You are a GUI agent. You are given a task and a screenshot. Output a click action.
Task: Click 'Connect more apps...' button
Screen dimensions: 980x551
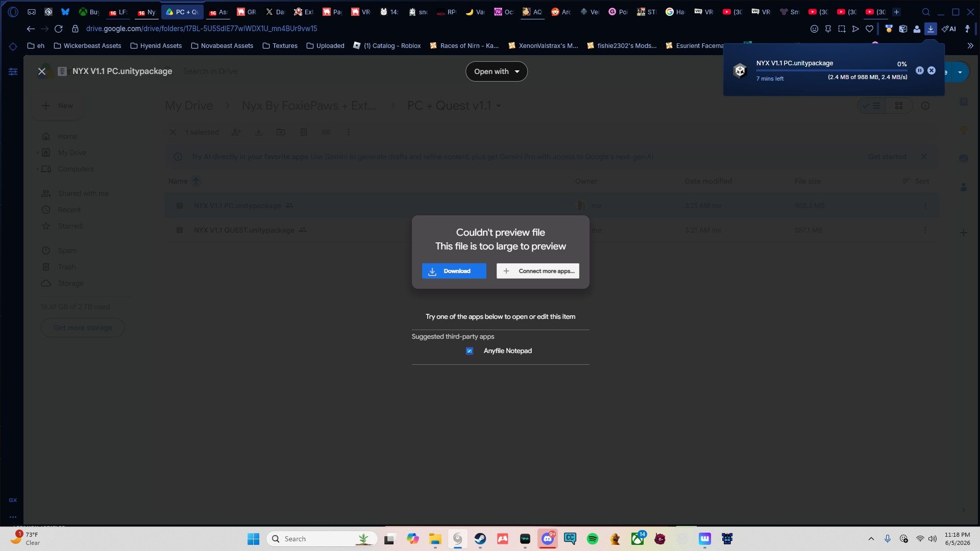coord(537,271)
